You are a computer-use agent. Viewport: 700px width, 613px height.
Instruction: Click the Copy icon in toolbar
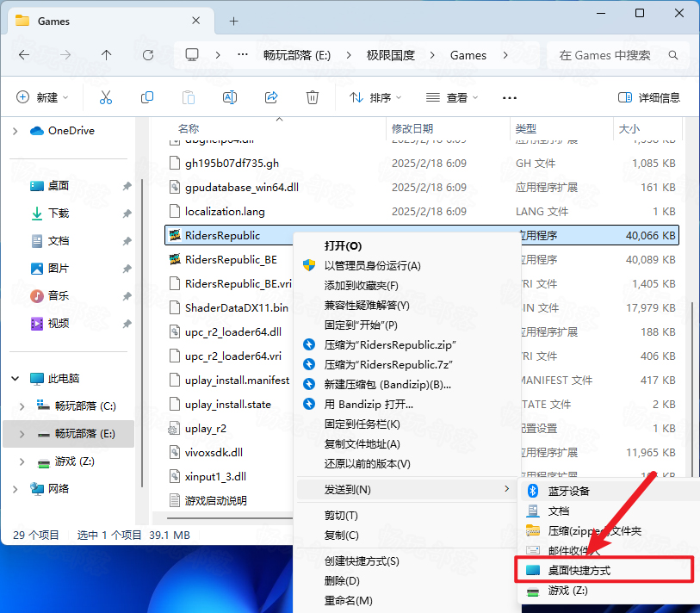[x=147, y=97]
